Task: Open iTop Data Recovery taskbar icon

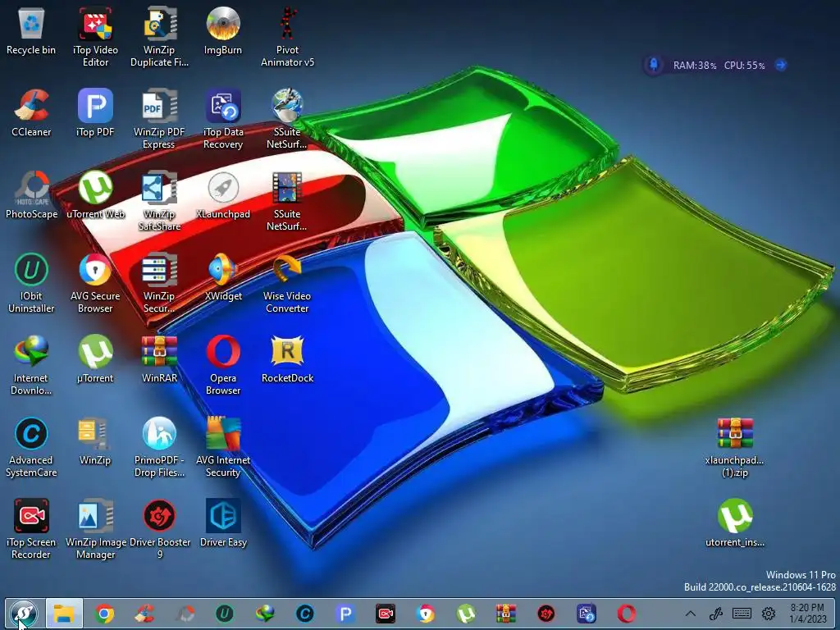Action: pos(586,614)
